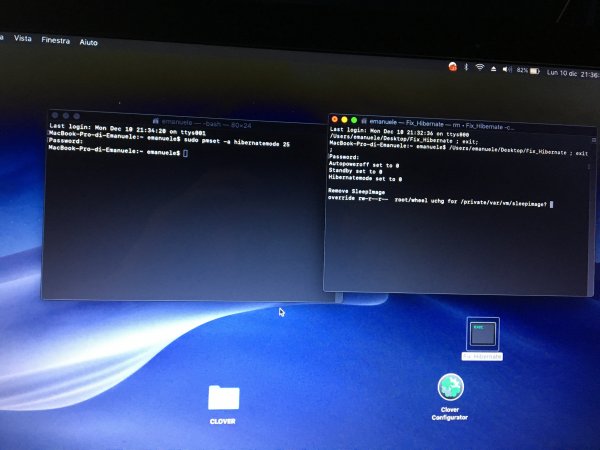Open the Vista menu
The image size is (600, 450).
tap(23, 38)
